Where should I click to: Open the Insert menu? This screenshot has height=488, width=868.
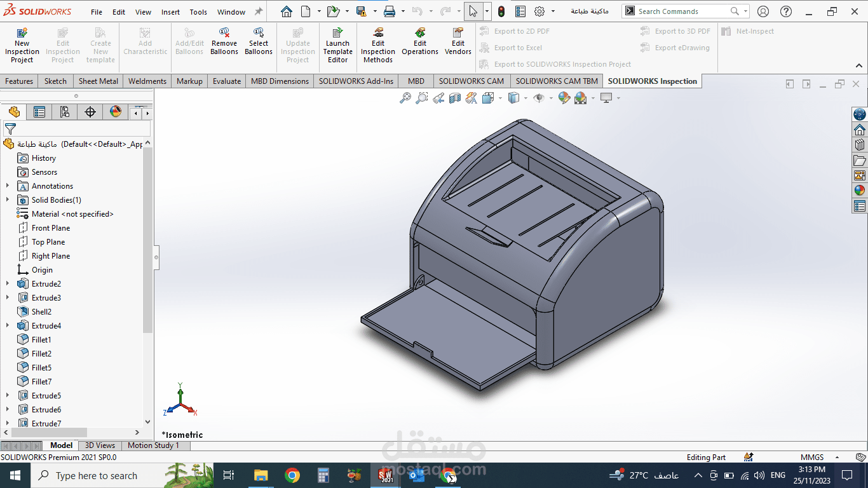click(x=170, y=12)
